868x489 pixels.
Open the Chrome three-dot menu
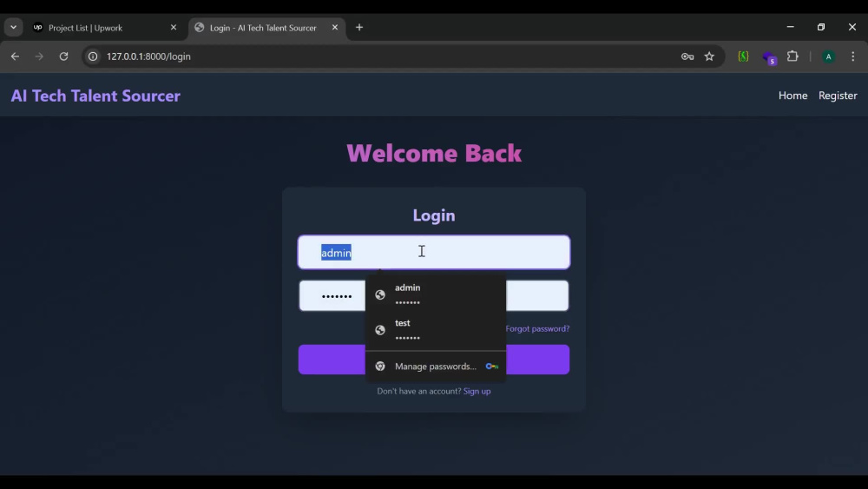[853, 56]
